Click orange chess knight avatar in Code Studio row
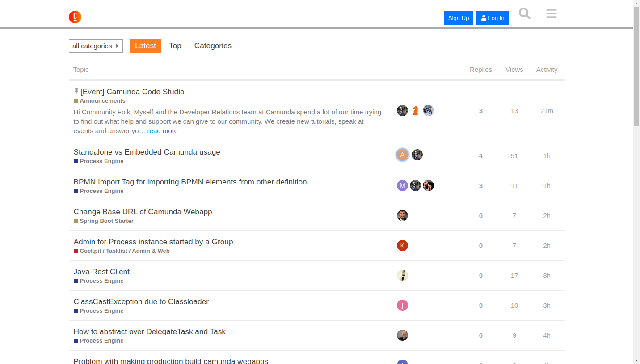The width and height of the screenshot is (640, 364). (x=416, y=111)
